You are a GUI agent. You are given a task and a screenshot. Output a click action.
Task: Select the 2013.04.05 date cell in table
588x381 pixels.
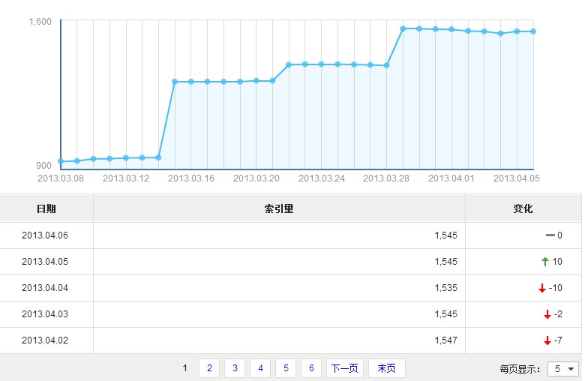45,262
